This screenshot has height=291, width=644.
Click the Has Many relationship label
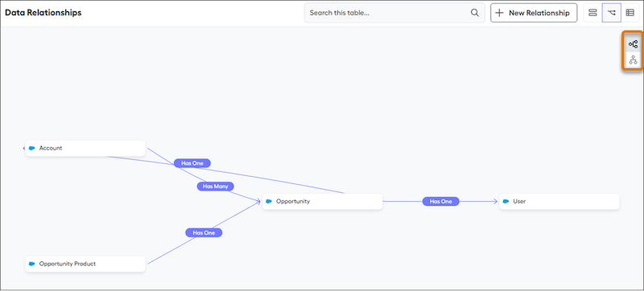tap(216, 186)
